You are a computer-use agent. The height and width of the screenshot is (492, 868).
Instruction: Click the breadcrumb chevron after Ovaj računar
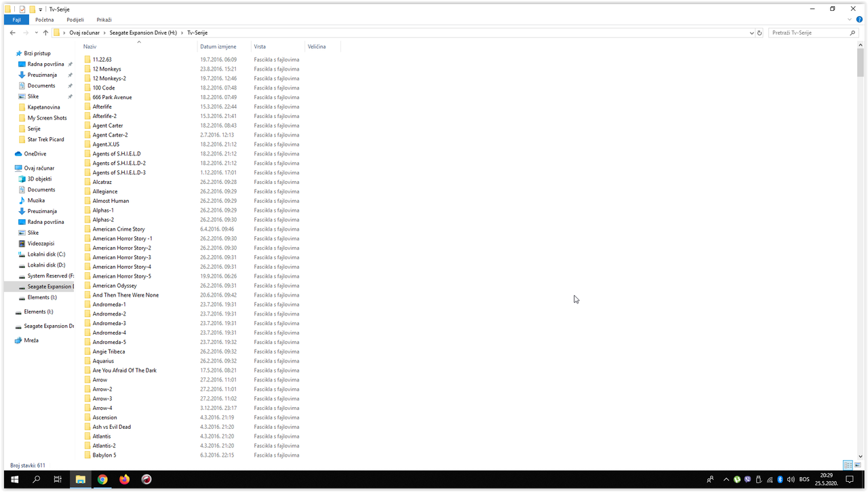(104, 33)
